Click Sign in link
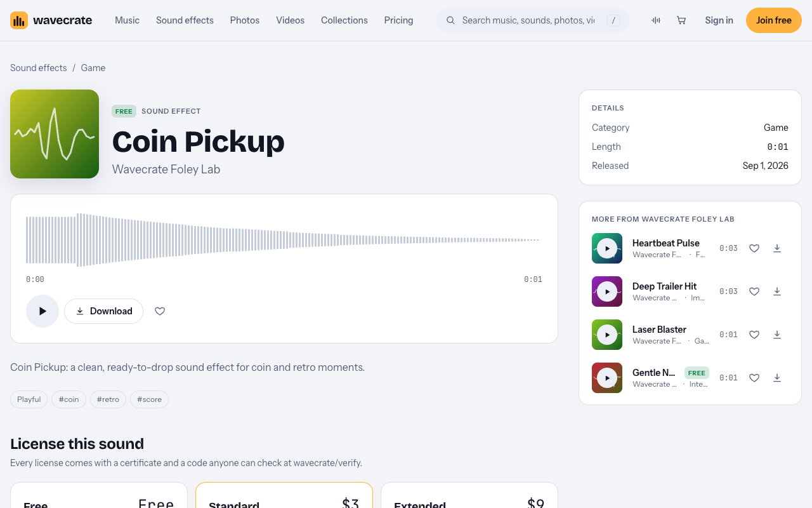The image size is (812, 508). point(719,20)
